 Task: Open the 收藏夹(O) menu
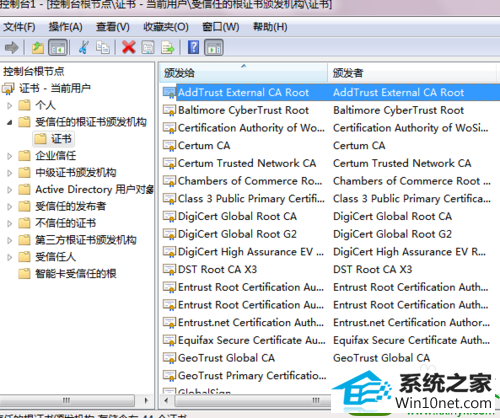(x=166, y=27)
